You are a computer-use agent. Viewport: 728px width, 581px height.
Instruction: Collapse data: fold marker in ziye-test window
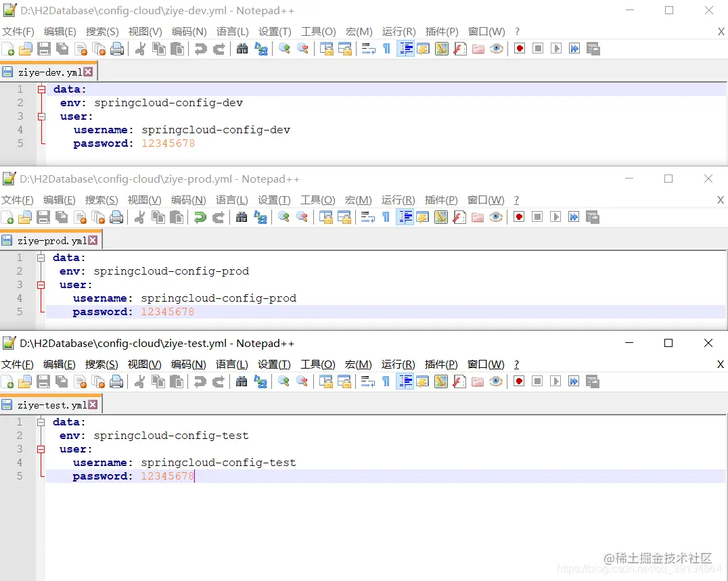tap(41, 422)
